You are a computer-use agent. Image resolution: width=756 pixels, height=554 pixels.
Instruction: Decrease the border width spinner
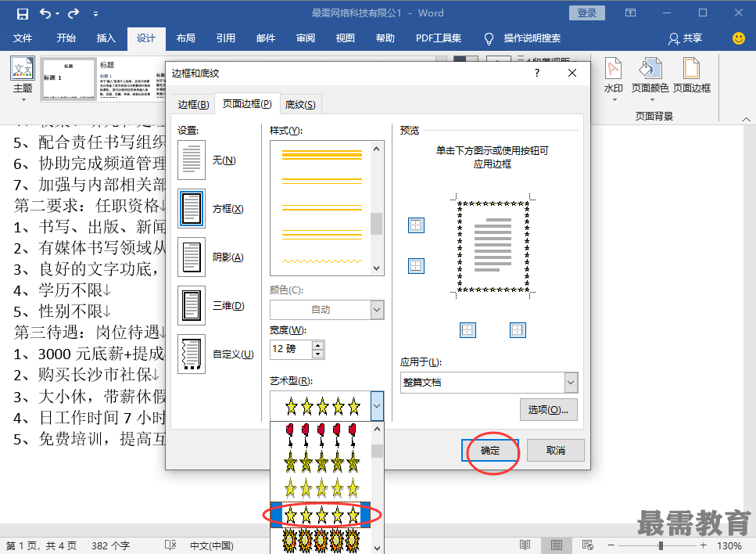(317, 354)
